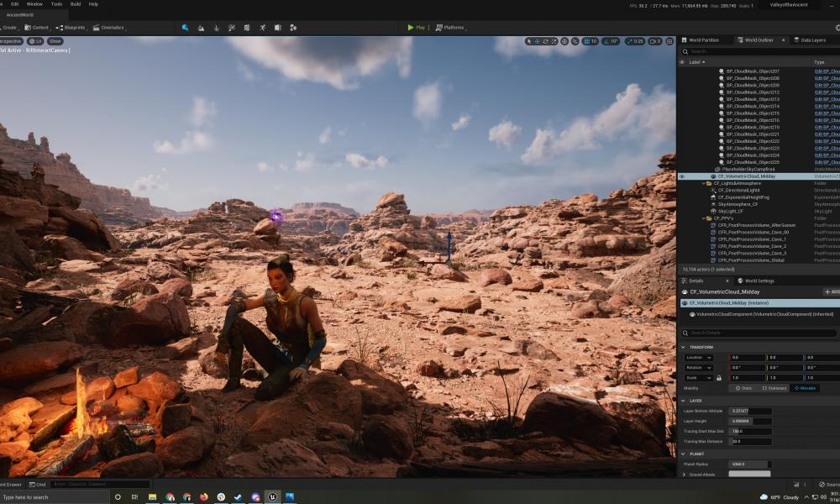This screenshot has height=504, width=840.
Task: Switch to Landscape editing mode
Action: coord(201,28)
